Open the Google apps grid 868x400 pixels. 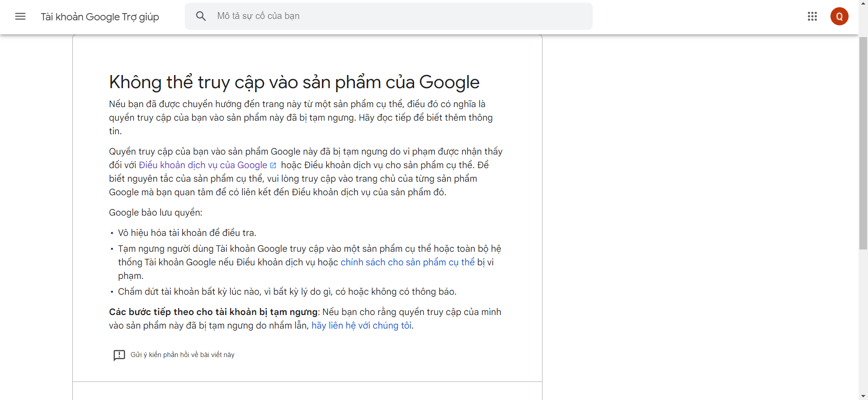click(x=812, y=17)
